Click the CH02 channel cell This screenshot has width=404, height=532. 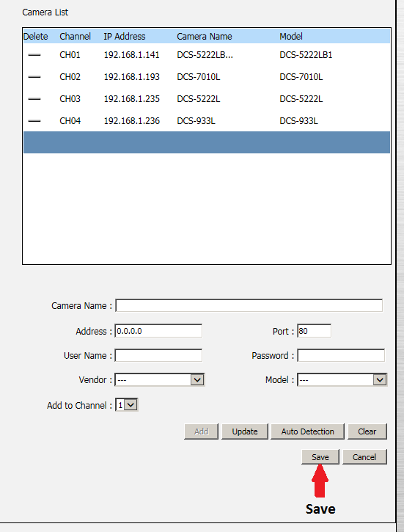70,77
